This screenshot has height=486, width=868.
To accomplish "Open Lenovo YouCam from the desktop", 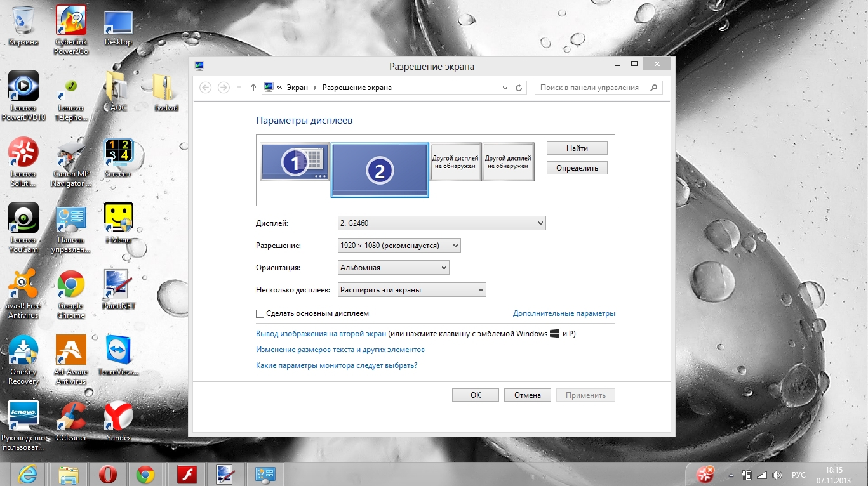I will click(23, 228).
